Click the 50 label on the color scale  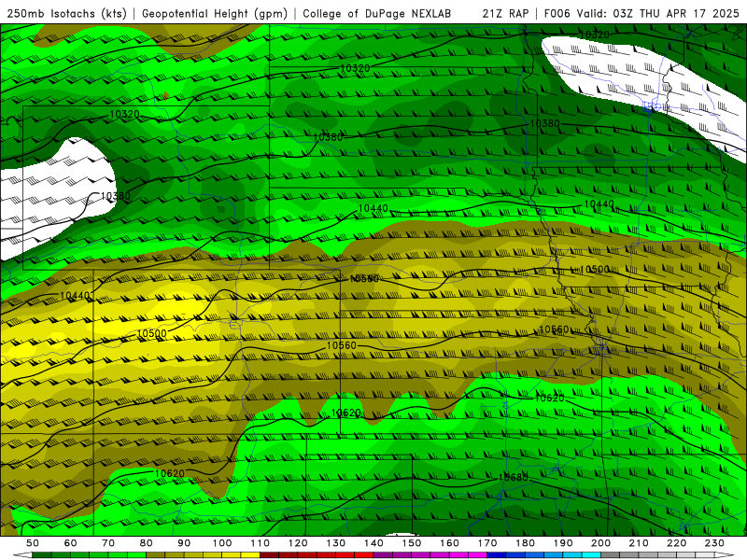tap(33, 543)
